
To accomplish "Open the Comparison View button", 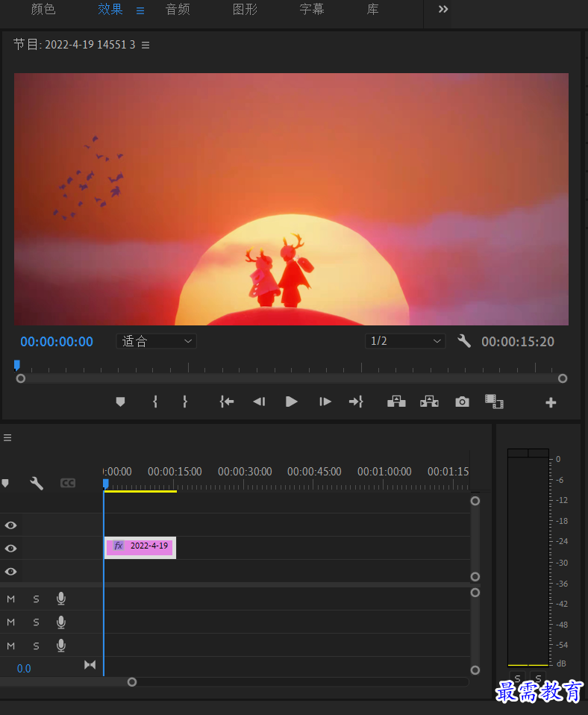I will point(494,402).
